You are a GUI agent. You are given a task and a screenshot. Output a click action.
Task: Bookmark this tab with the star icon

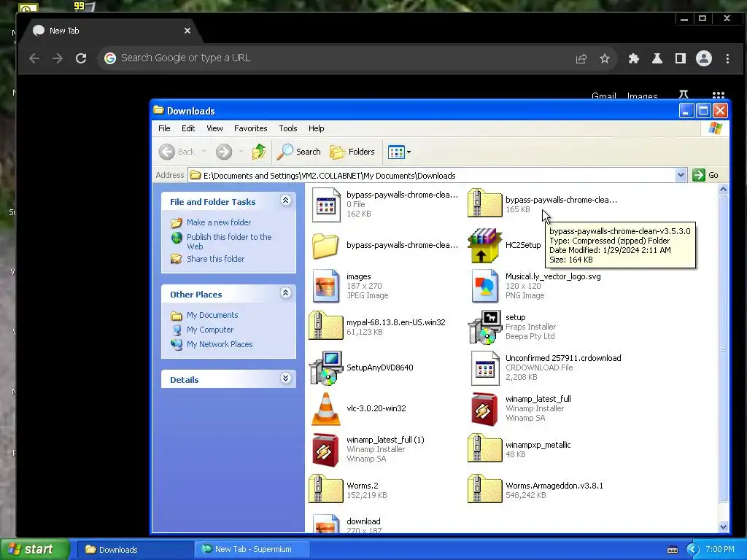click(605, 58)
